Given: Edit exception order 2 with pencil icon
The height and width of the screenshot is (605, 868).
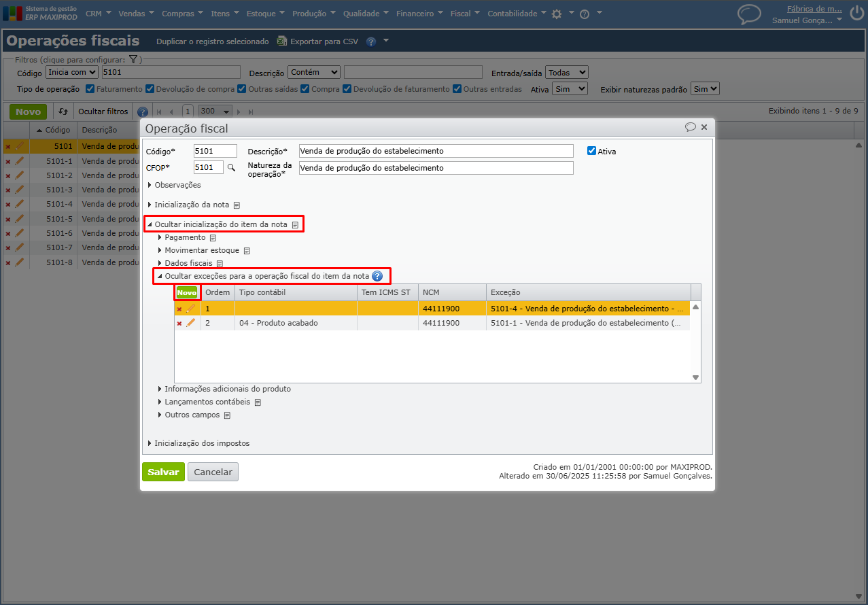Looking at the screenshot, I should (190, 323).
